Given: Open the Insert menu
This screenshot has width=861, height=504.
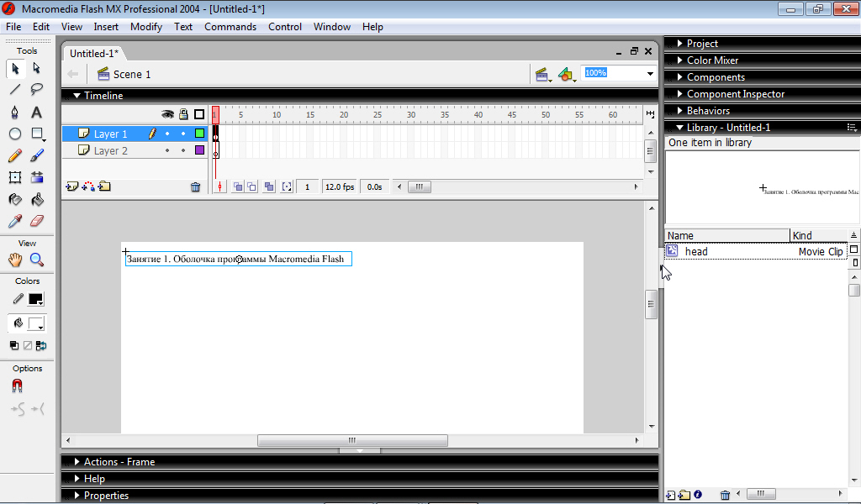Looking at the screenshot, I should click(106, 27).
